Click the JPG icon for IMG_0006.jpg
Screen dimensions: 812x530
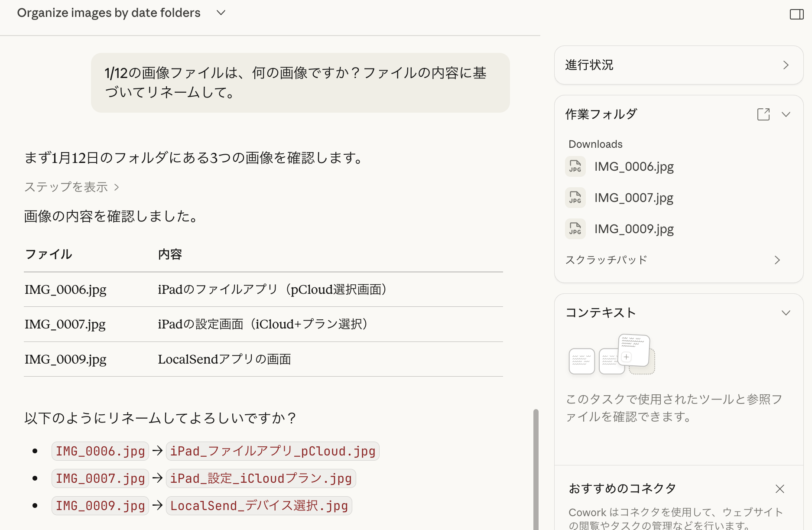tap(575, 166)
